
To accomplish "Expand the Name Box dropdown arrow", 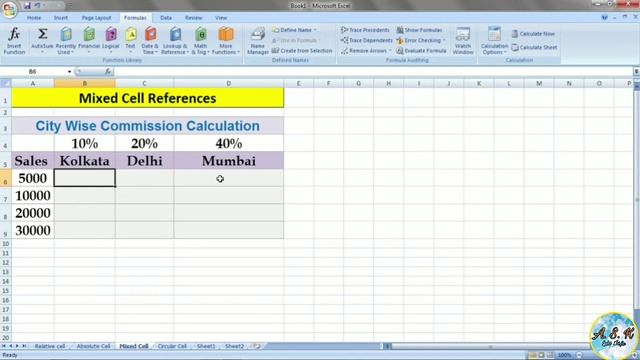I will (69, 72).
